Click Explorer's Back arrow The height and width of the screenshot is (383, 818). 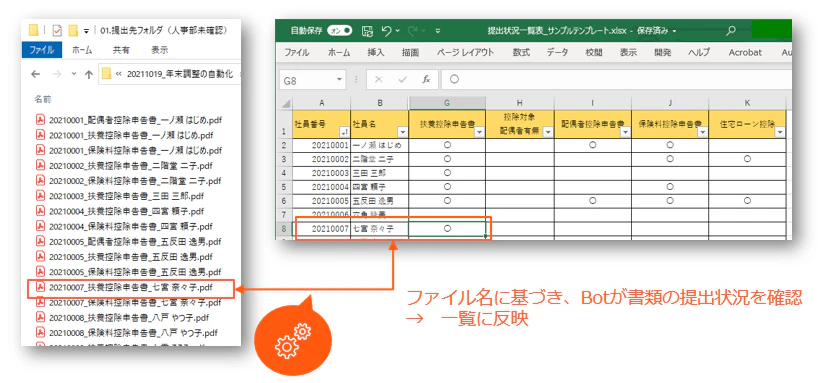click(x=35, y=75)
